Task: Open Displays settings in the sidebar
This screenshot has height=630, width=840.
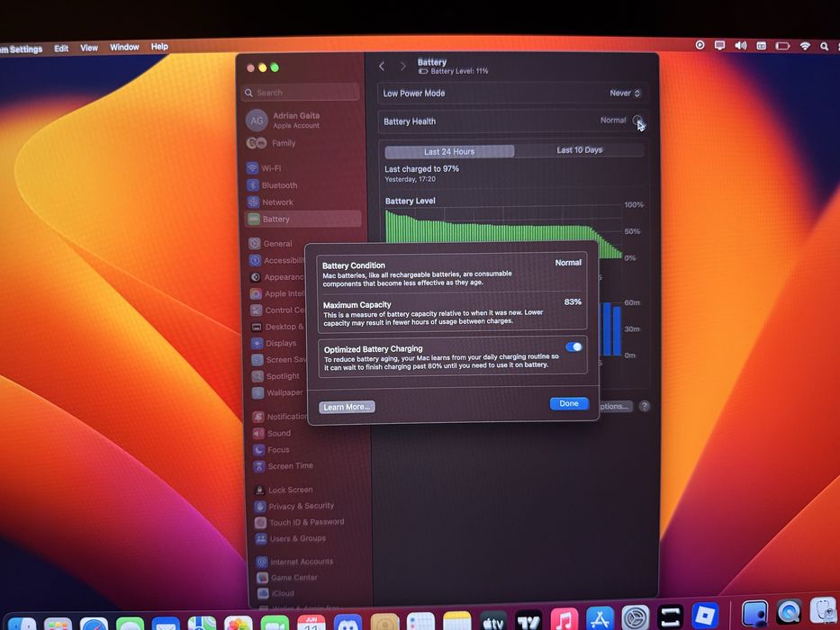Action: click(x=274, y=344)
